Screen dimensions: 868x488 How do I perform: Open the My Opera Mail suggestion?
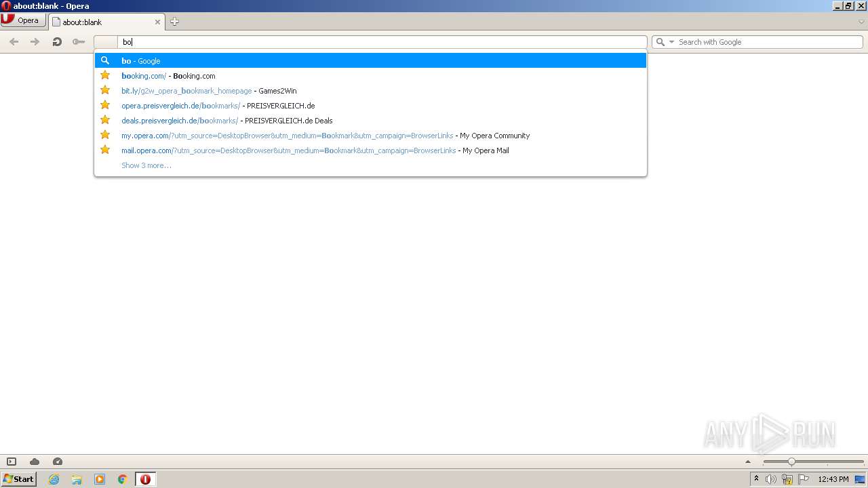point(370,150)
